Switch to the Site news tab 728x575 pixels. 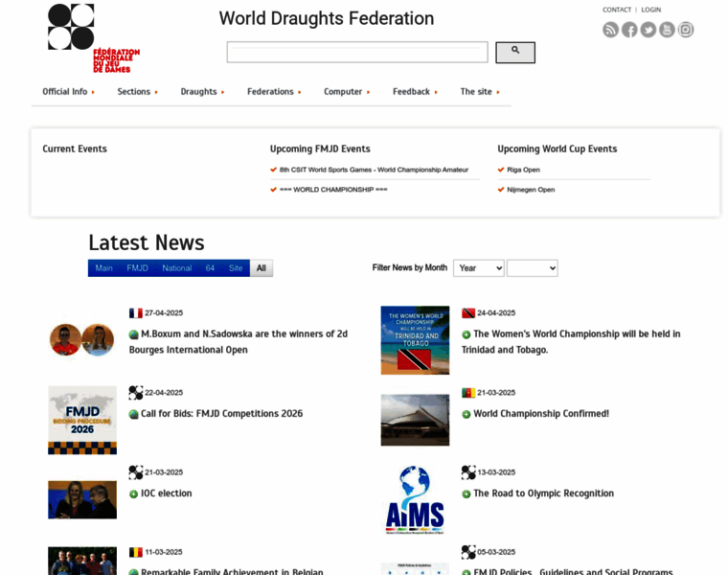(236, 268)
